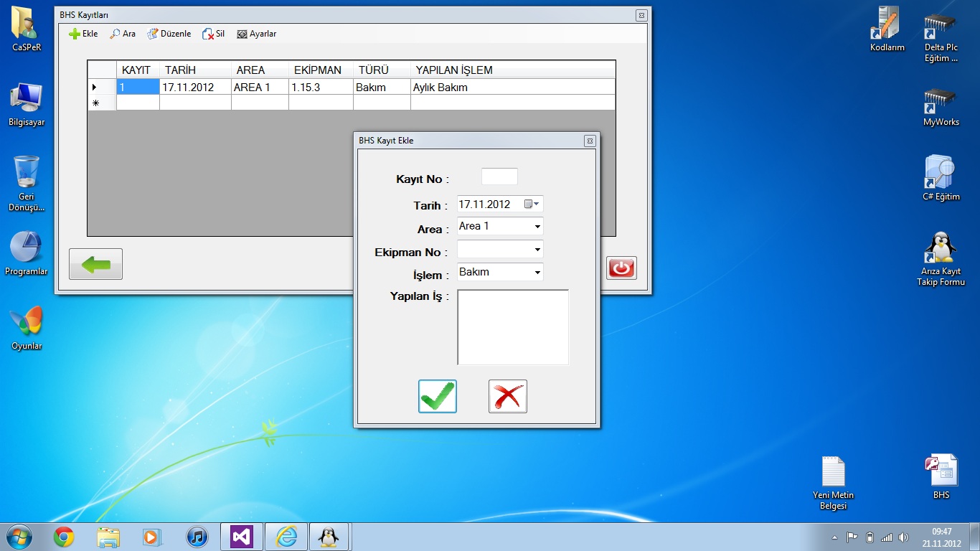Open the Tarih calendar picker
This screenshot has width=980, height=551.
click(x=532, y=204)
